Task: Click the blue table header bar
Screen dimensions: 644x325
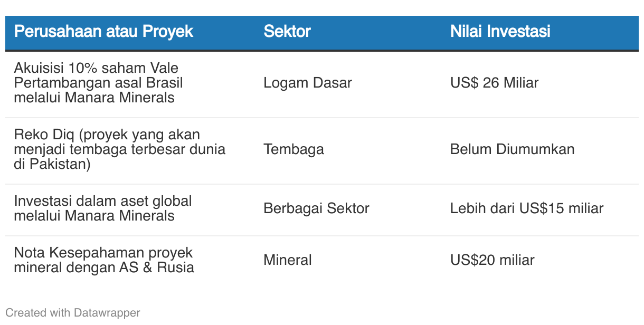Action: 322,33
